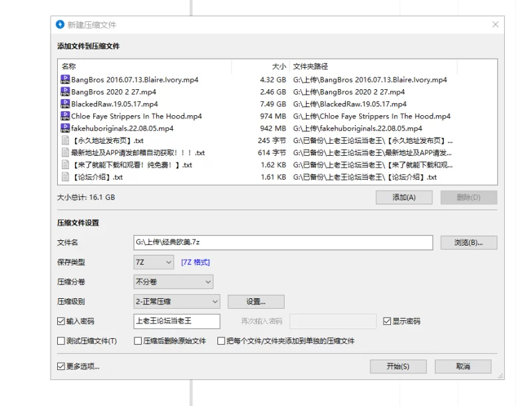Open the [7Z 格式] link
Viewport: 532px width, 406px height.
click(x=196, y=262)
